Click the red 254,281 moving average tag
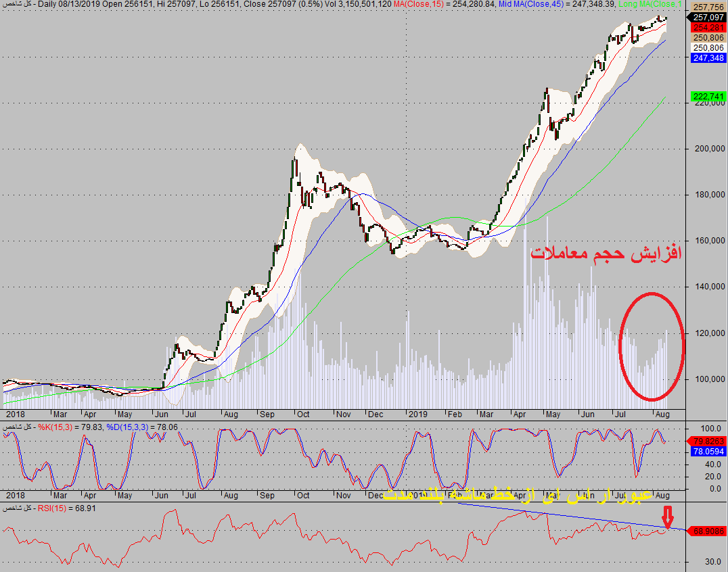The height and width of the screenshot is (572, 728). [x=708, y=27]
